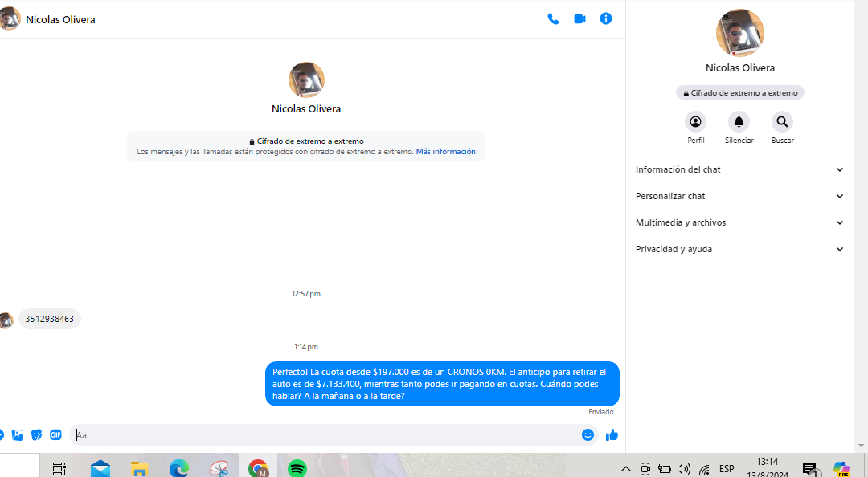This screenshot has width=868, height=477.
Task: Switch to Chrome on the taskbar
Action: (258, 468)
